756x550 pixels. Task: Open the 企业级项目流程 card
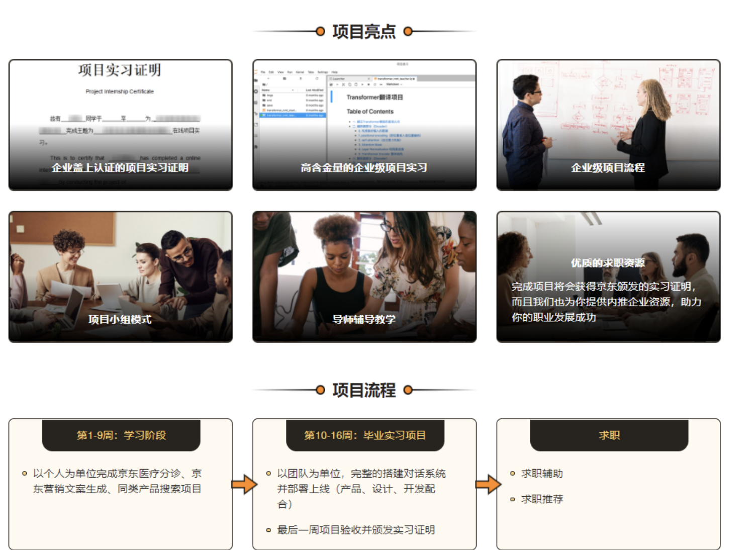pos(608,125)
